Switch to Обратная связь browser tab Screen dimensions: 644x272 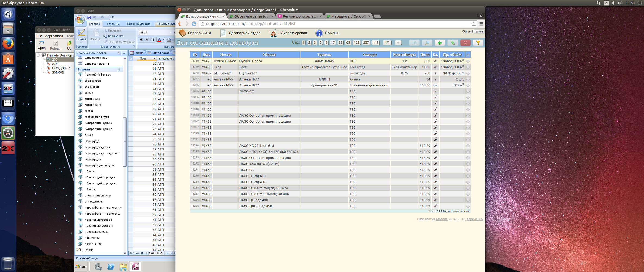tap(251, 16)
